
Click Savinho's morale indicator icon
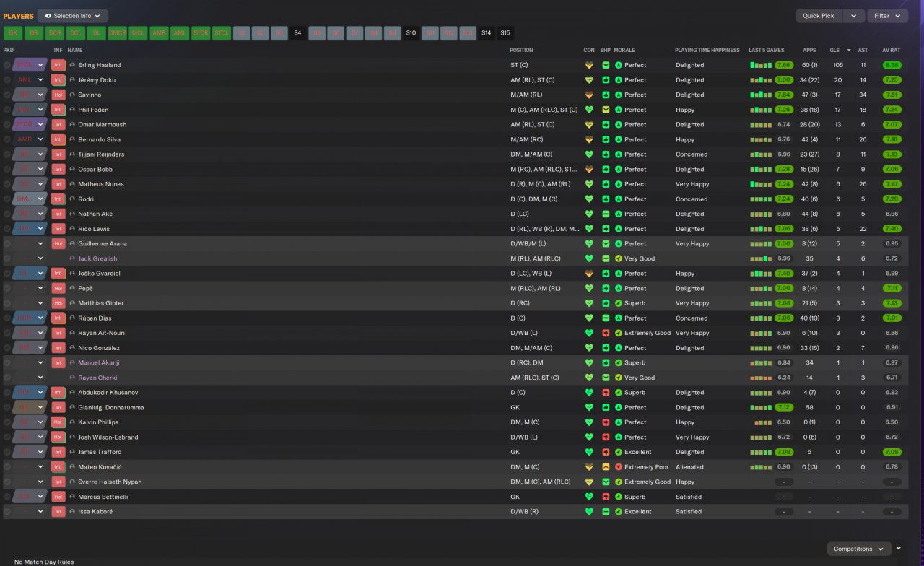(x=619, y=95)
